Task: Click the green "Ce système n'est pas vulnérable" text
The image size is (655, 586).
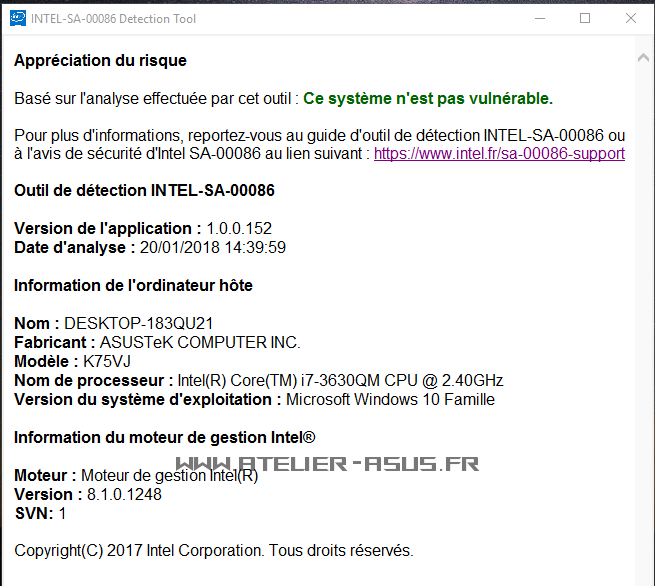Action: (428, 98)
